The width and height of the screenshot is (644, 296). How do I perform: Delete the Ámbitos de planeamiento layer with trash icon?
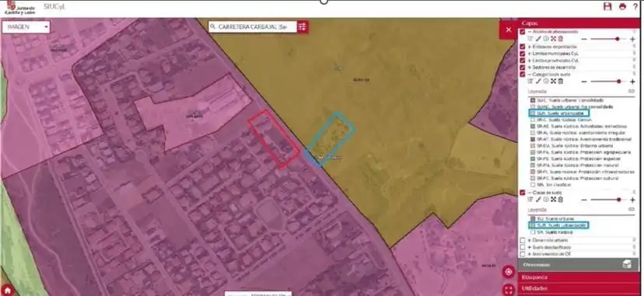[x=560, y=39]
